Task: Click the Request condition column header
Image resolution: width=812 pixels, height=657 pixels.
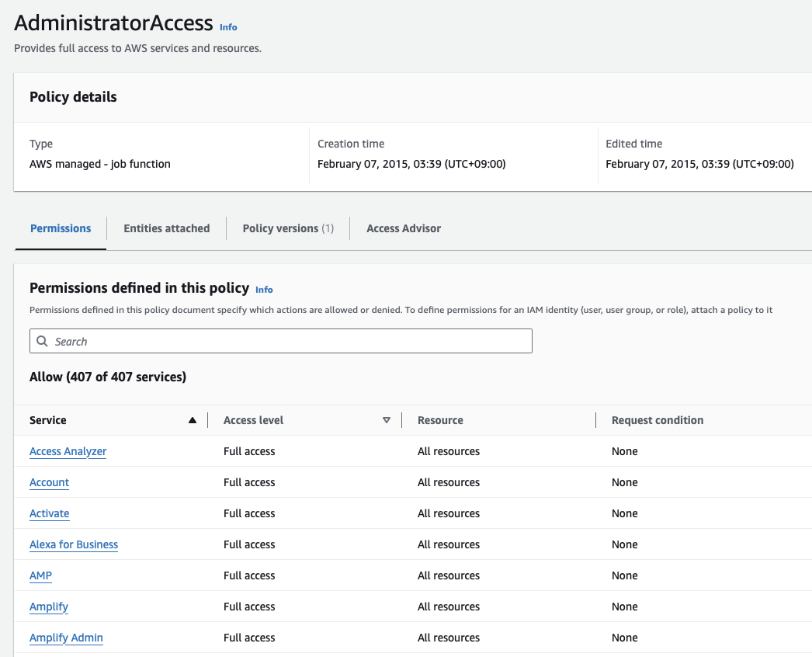Action: [x=658, y=420]
